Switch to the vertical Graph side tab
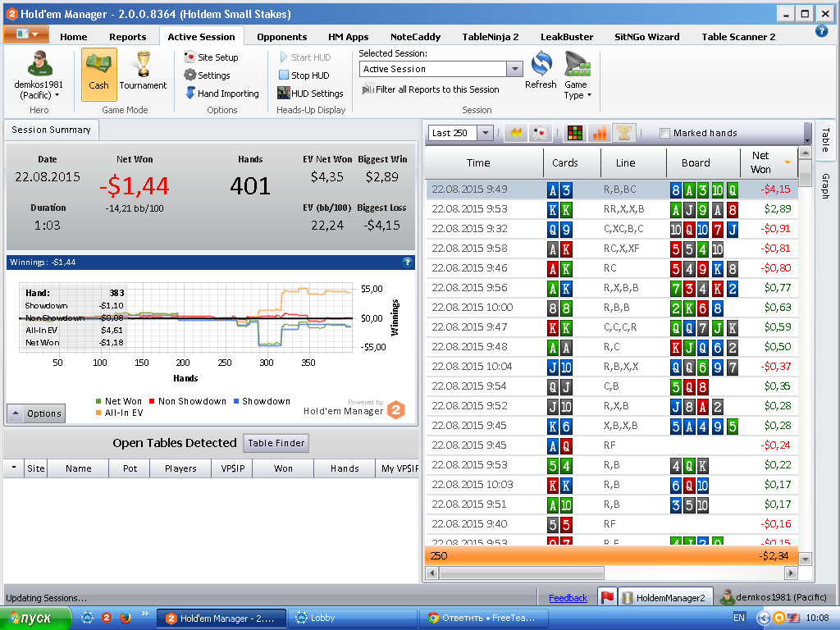Screen dimensions: 840x630 click(x=825, y=186)
